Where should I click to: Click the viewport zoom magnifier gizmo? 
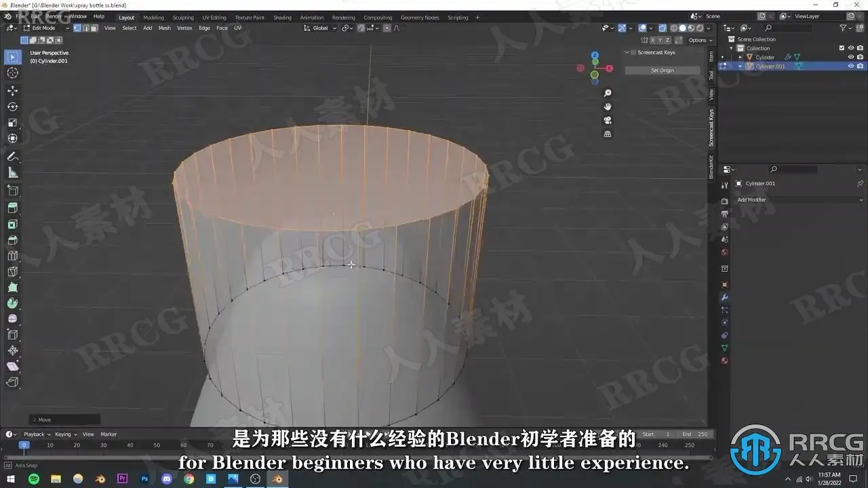[608, 93]
